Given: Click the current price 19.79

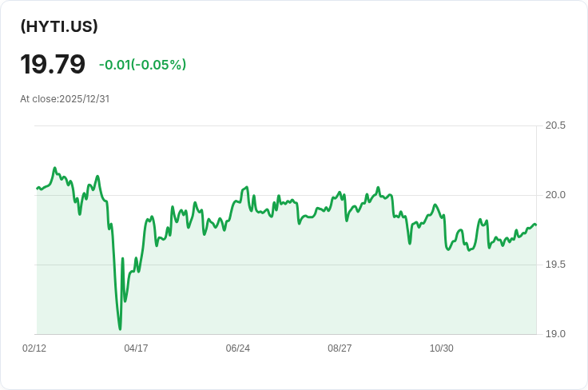Looking at the screenshot, I should point(53,65).
